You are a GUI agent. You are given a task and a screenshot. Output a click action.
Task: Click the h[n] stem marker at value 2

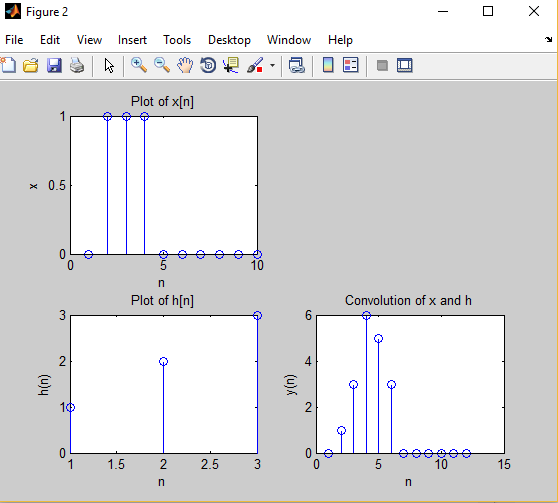[x=163, y=361]
